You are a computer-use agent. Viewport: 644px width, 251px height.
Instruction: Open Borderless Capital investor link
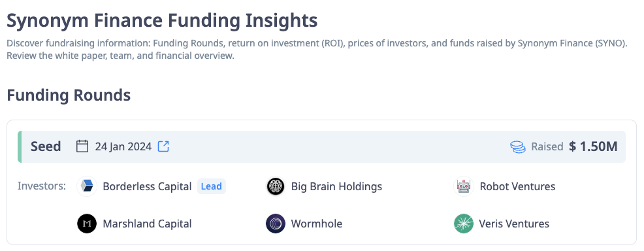click(147, 186)
